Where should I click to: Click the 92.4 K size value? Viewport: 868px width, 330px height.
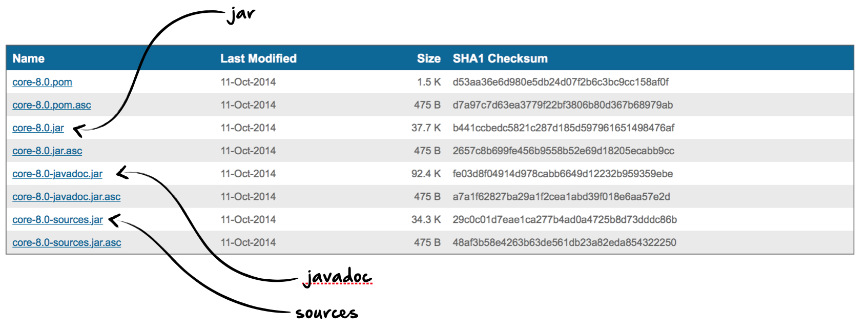pyautogui.click(x=426, y=174)
